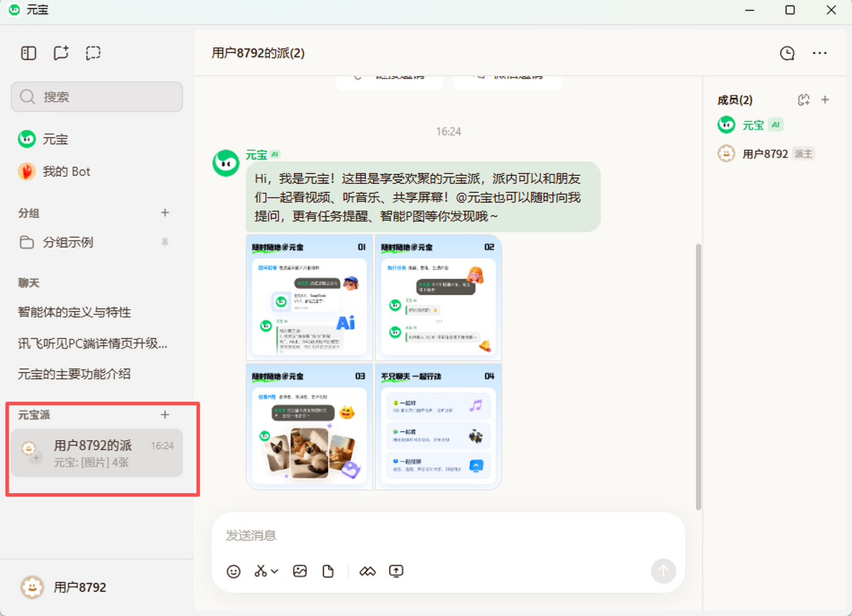Click the dashed-bubble temporary chat icon

click(93, 53)
